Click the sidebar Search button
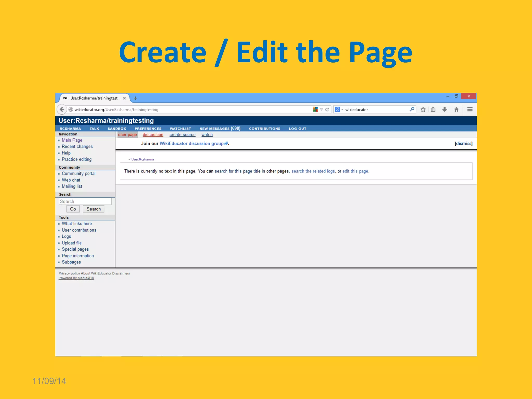Image resolution: width=532 pixels, height=399 pixels. (94, 209)
